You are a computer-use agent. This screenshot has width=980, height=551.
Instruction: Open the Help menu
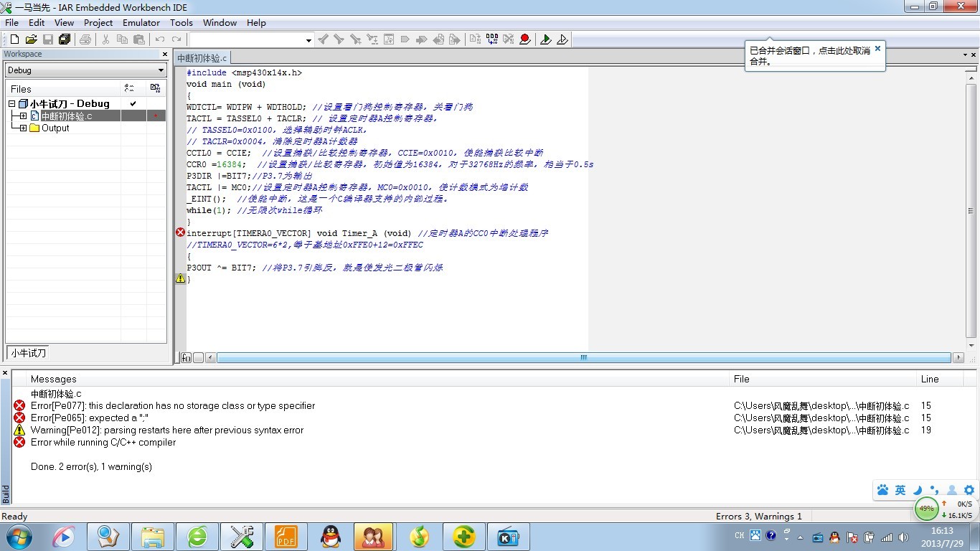(x=256, y=23)
